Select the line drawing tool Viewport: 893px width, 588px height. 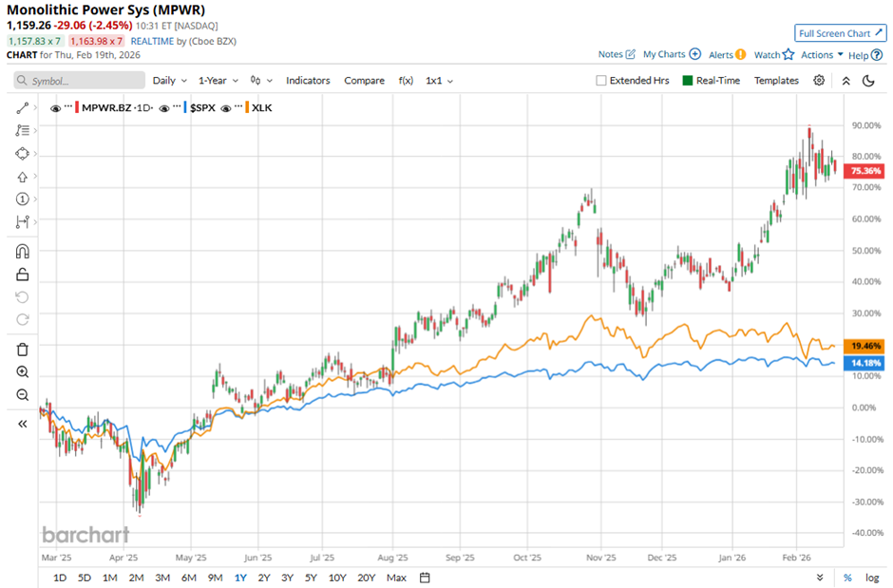23,108
